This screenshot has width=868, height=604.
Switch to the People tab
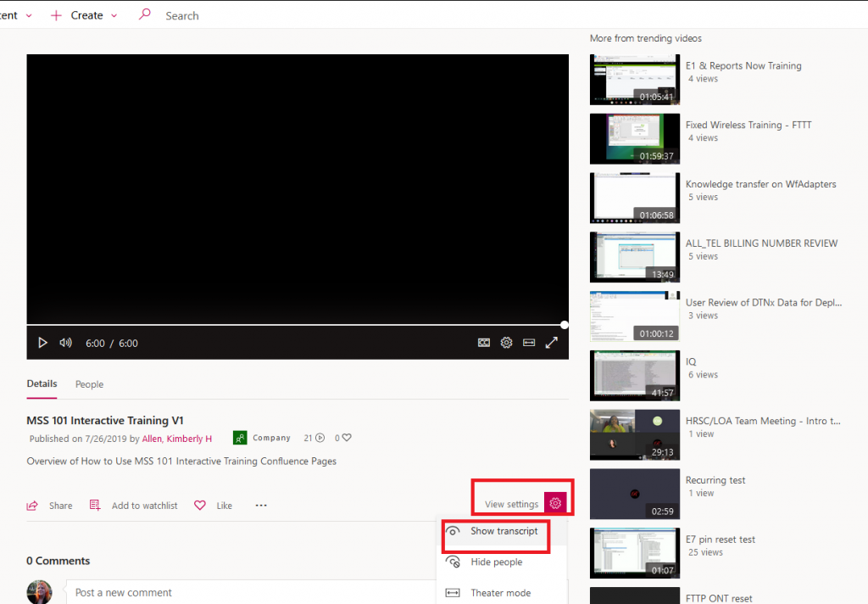pos(89,384)
